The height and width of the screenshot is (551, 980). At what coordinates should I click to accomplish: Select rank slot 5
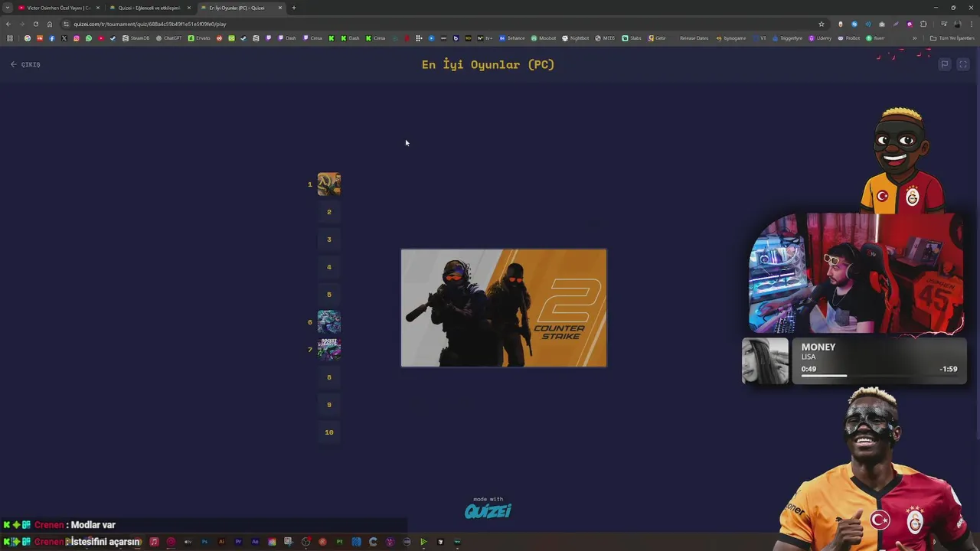[x=329, y=295]
